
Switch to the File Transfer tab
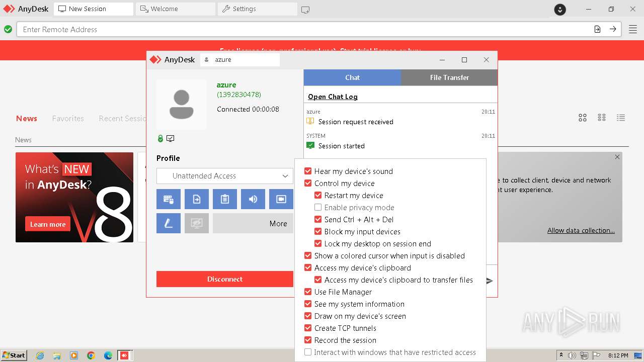click(x=449, y=77)
